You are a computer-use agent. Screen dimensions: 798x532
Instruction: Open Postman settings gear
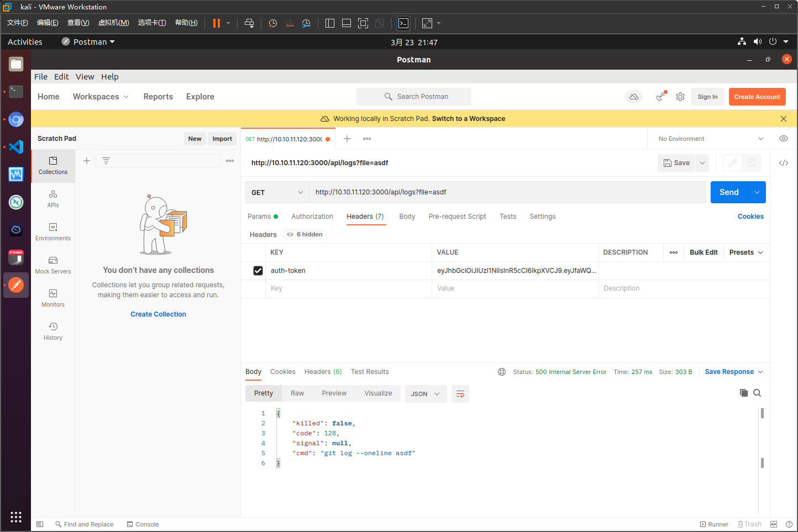(680, 97)
